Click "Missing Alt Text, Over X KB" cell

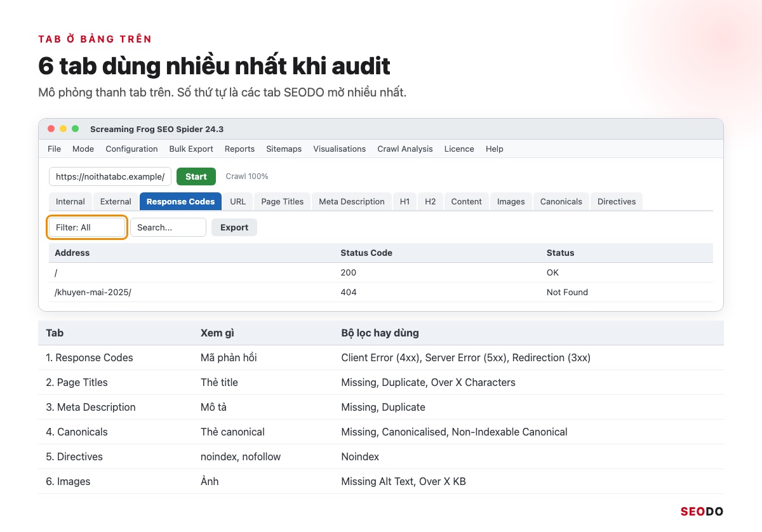[x=404, y=481]
